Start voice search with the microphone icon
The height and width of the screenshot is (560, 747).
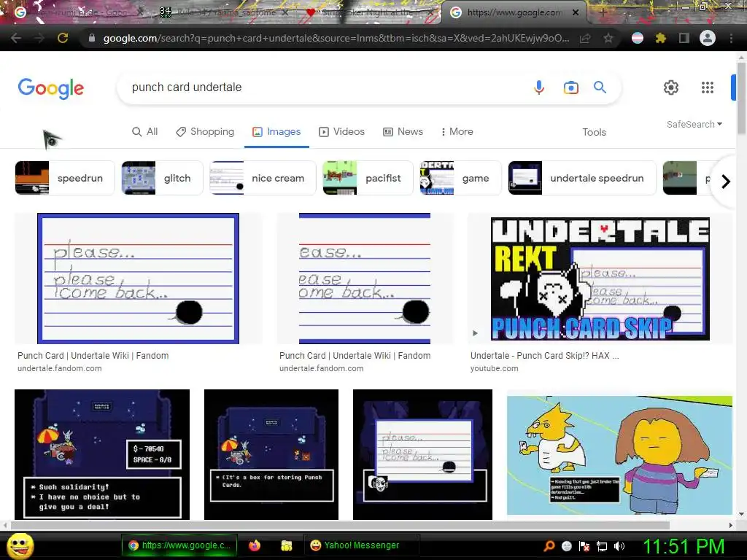[x=539, y=87]
